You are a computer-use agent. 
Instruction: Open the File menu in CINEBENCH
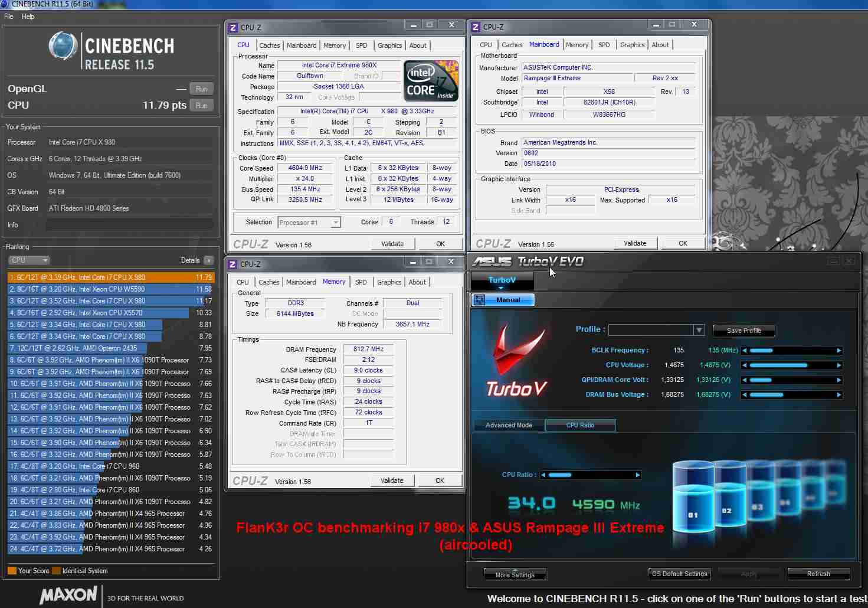pos(9,17)
